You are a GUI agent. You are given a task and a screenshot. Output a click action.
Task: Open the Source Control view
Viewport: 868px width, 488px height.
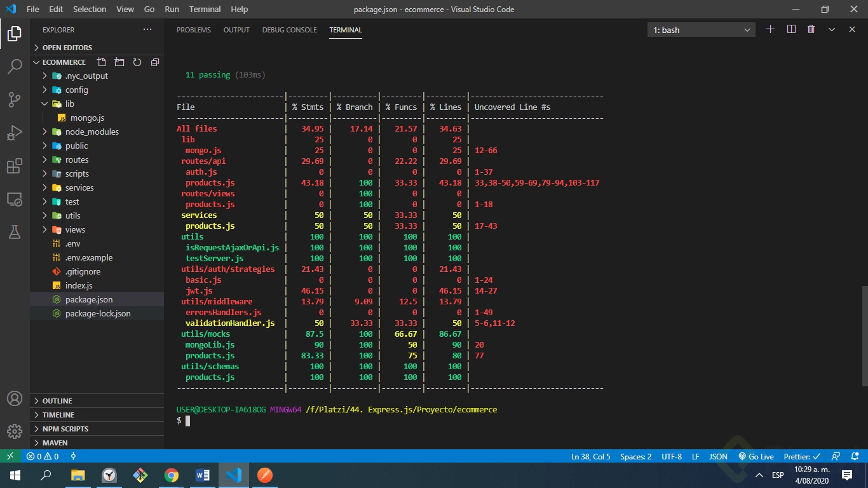pos(15,100)
